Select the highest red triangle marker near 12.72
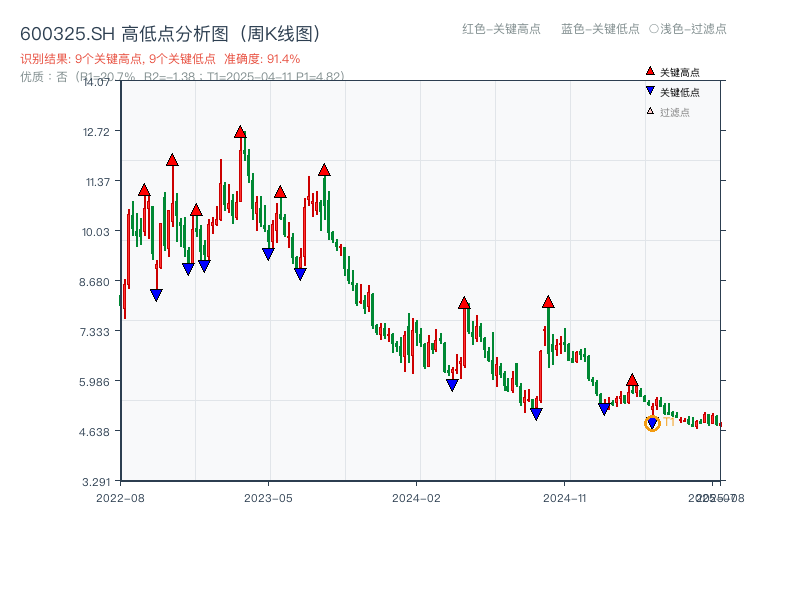The width and height of the screenshot is (800, 600). tap(240, 130)
